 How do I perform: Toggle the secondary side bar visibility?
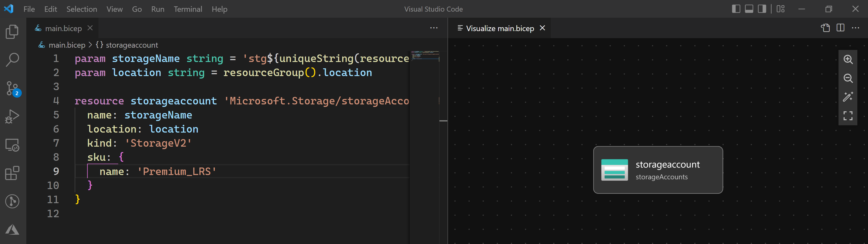(762, 9)
